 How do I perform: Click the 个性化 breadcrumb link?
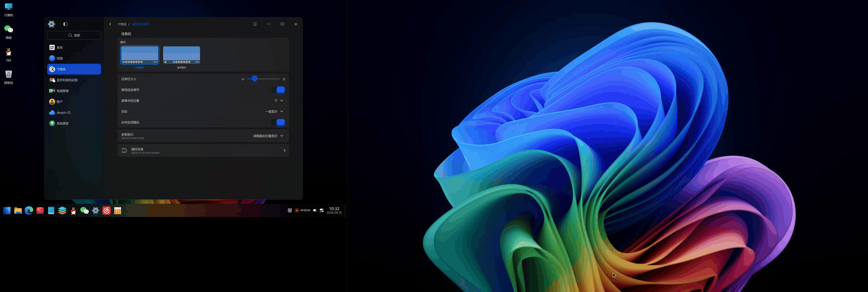[x=122, y=24]
